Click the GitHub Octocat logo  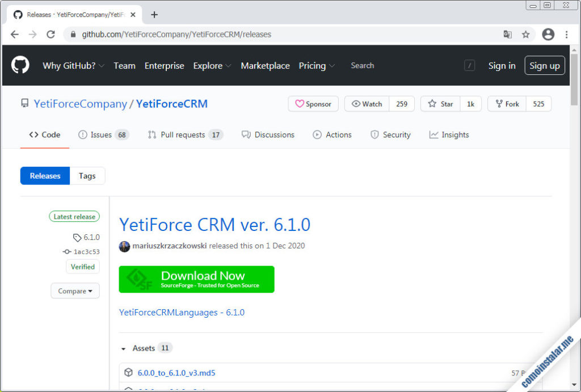coord(20,65)
